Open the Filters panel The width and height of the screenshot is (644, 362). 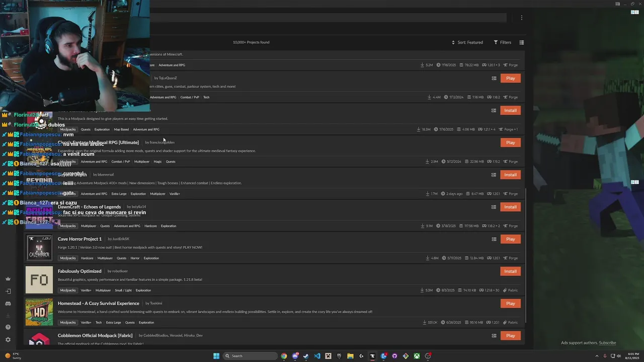(x=502, y=42)
